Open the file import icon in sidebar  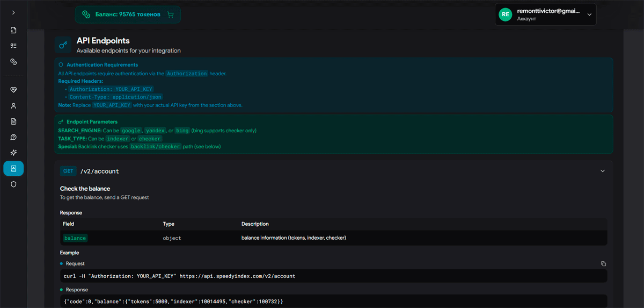pos(13,31)
